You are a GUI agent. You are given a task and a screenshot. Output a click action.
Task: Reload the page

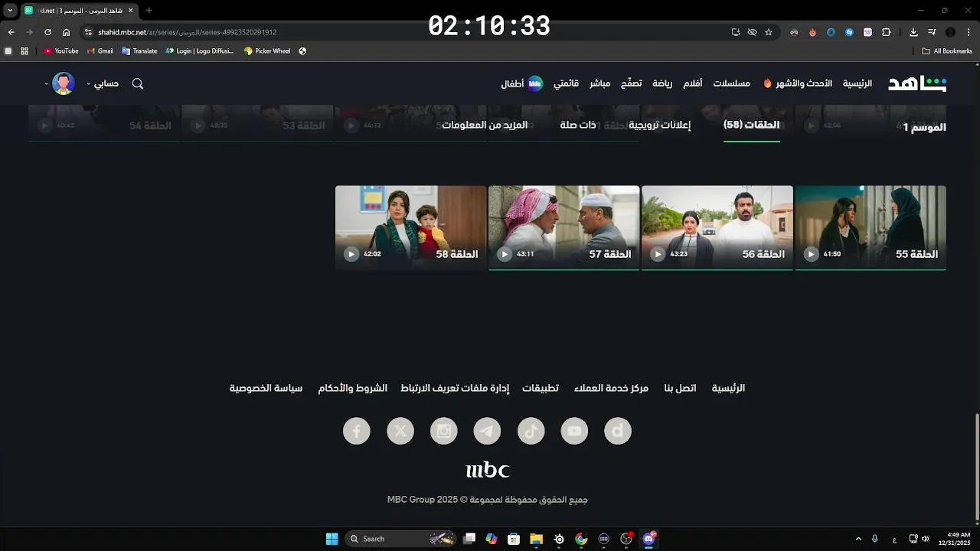click(47, 32)
